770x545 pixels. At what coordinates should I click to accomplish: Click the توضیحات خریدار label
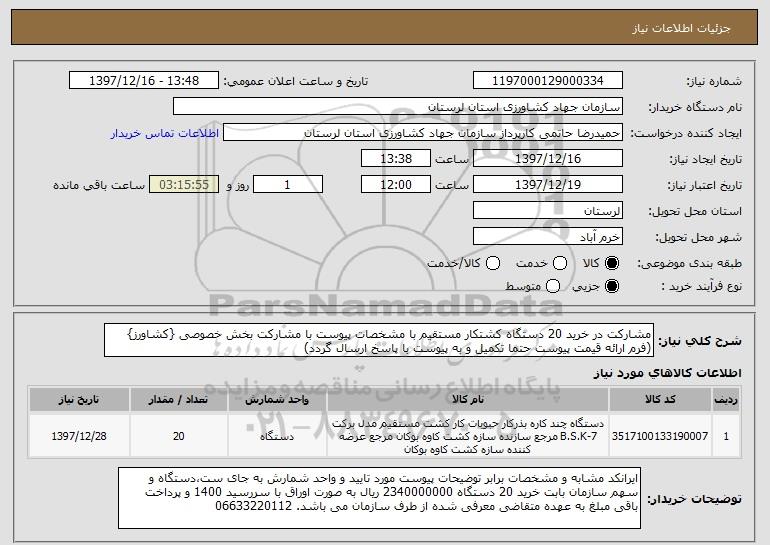pyautogui.click(x=694, y=499)
